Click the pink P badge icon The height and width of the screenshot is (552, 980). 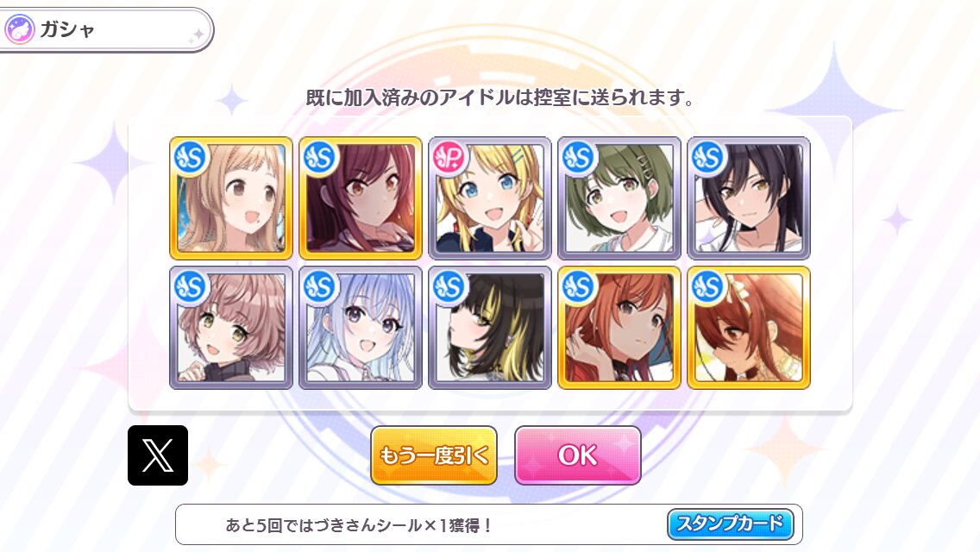[x=449, y=158]
